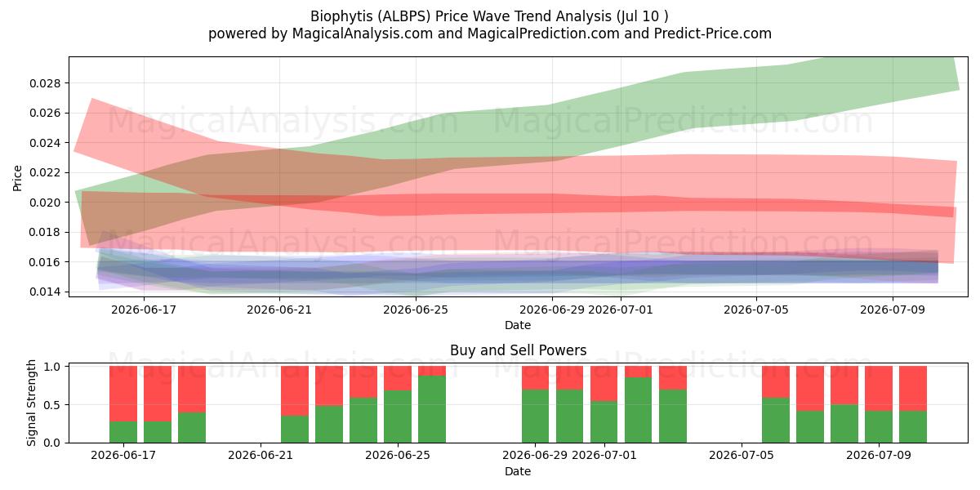Click 2026-06-29 tick under Buy and Sell chart
980x490 pixels.
[535, 456]
